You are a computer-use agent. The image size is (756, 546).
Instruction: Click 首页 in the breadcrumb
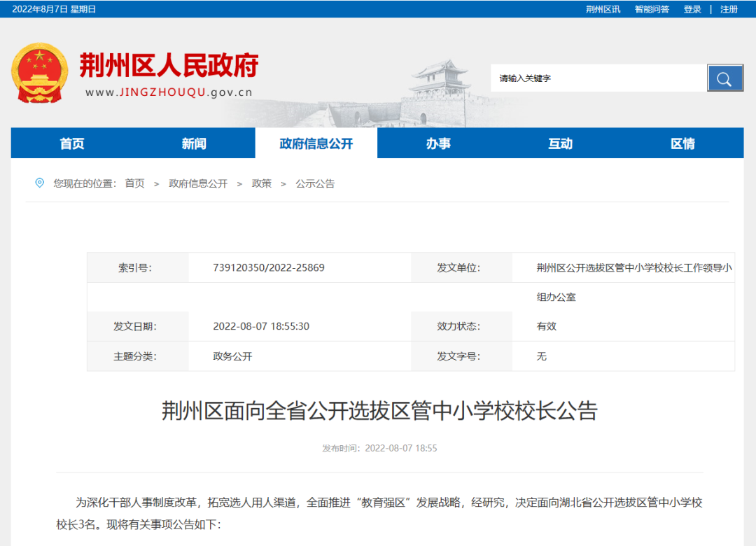coord(134,183)
